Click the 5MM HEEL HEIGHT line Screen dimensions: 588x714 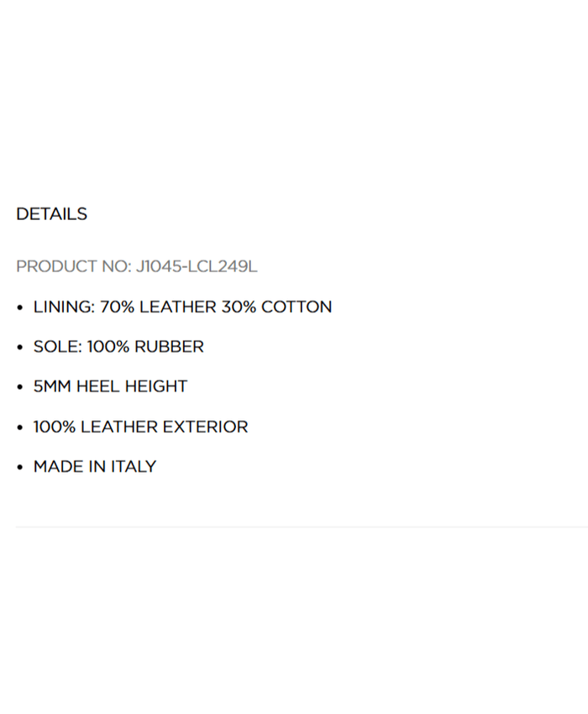[110, 386]
